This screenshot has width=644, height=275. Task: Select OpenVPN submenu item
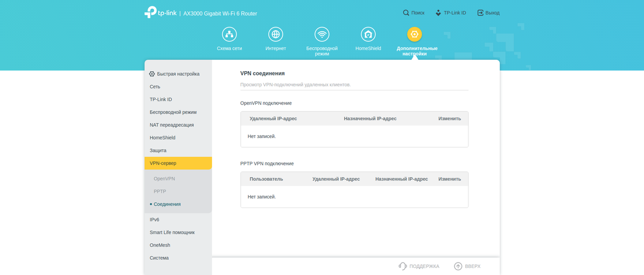coord(164,178)
